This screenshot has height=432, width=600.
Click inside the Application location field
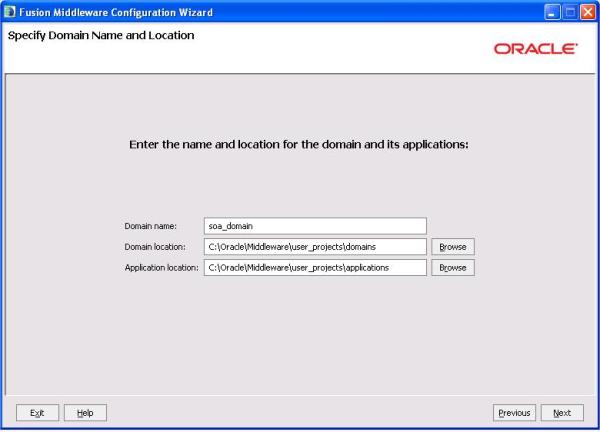click(314, 267)
